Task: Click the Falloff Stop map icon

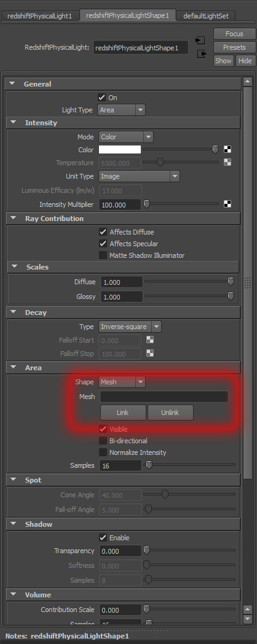Action: 150,353
